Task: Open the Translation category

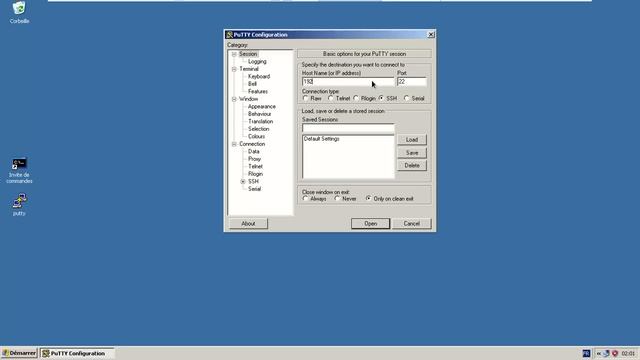Action: point(260,122)
